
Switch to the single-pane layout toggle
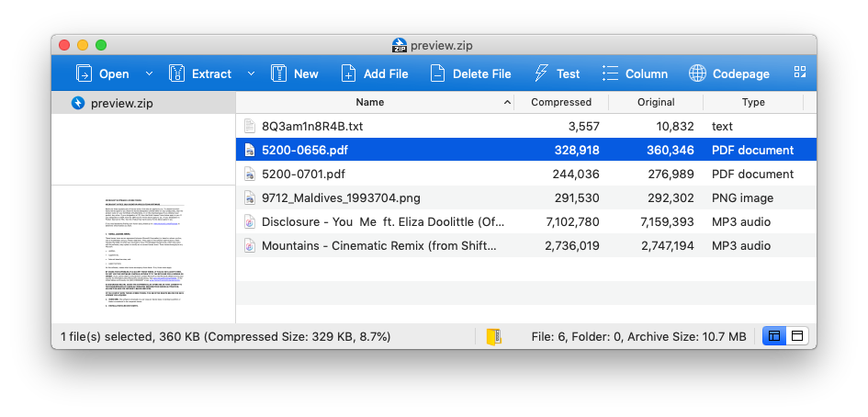click(x=796, y=336)
